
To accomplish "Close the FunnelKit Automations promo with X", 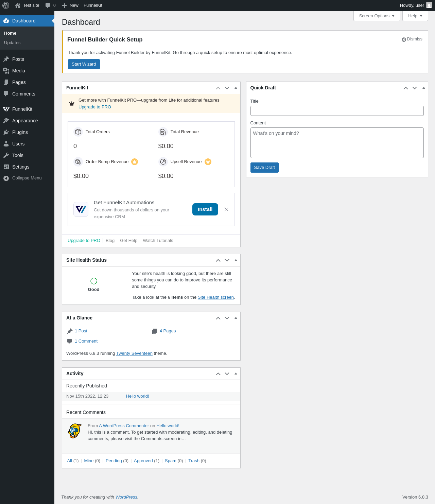I will (x=226, y=209).
